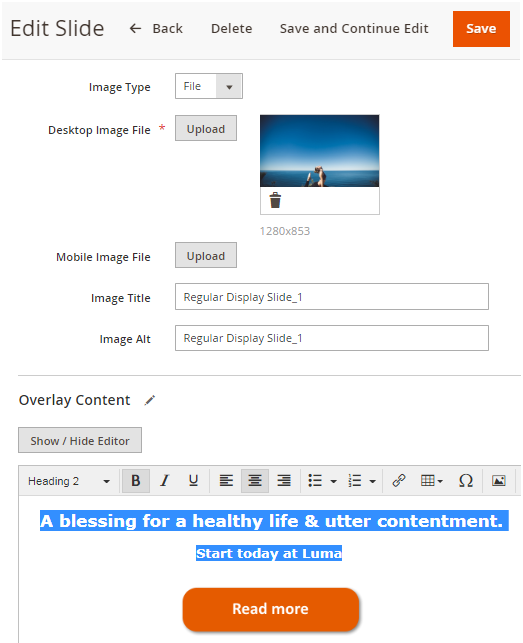Screen dimensions: 523x643
Task: Apply Italic formatting
Action: pos(165,481)
